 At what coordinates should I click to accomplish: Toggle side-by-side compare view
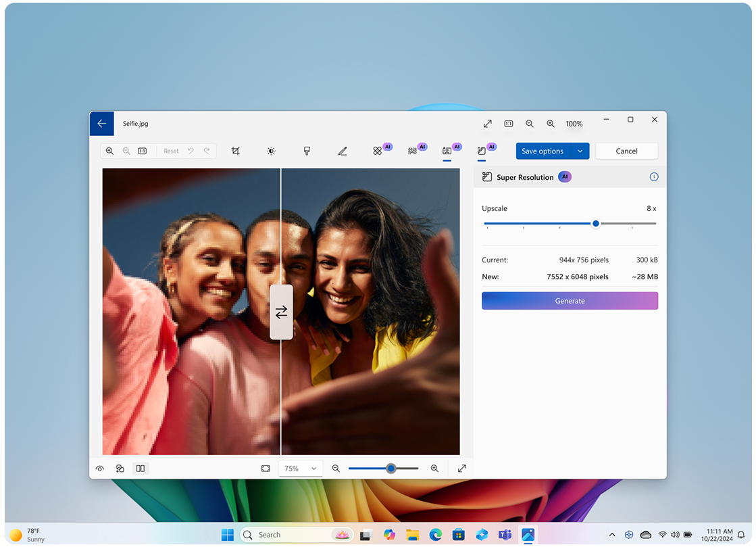[141, 469]
